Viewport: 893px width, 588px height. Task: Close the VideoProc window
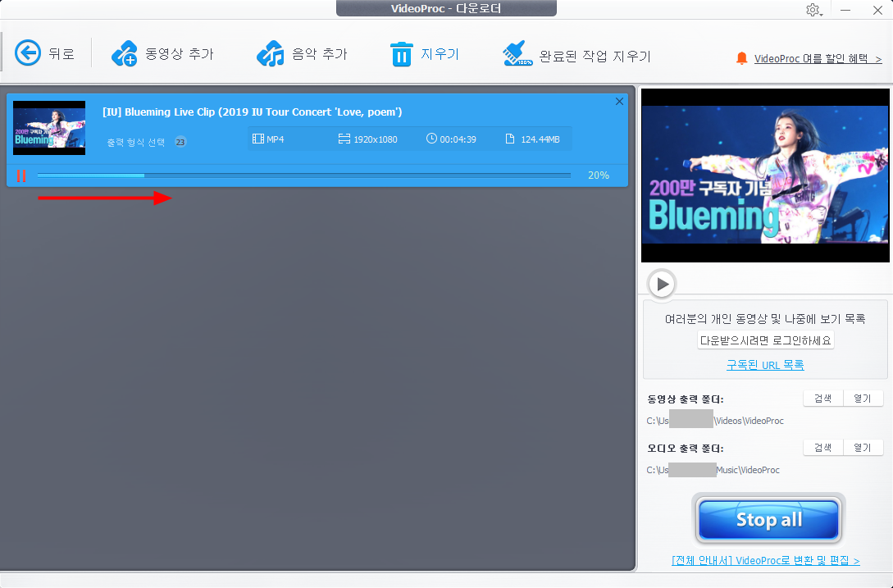pyautogui.click(x=877, y=11)
